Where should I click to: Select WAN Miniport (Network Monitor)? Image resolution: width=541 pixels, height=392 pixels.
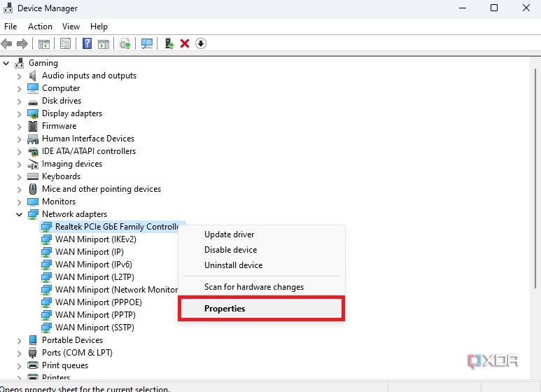coord(117,290)
